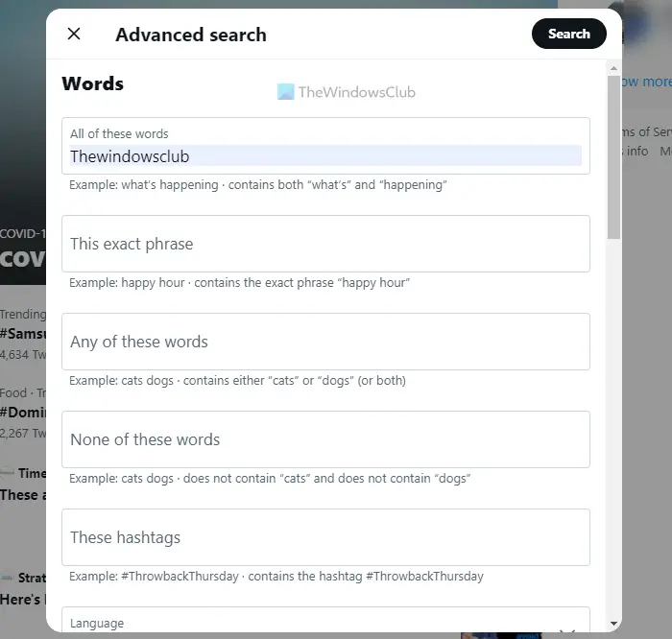Close the Advanced search dialog

(x=74, y=35)
